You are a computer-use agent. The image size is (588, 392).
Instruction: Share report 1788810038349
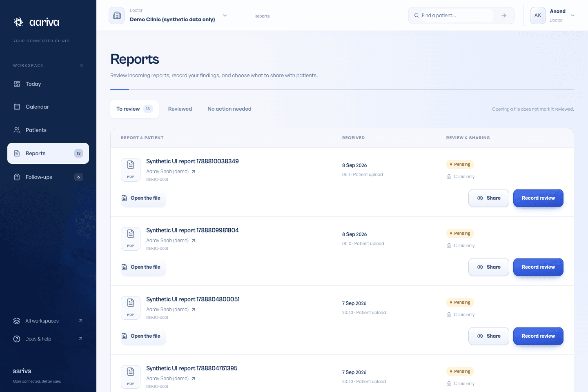[x=489, y=198]
